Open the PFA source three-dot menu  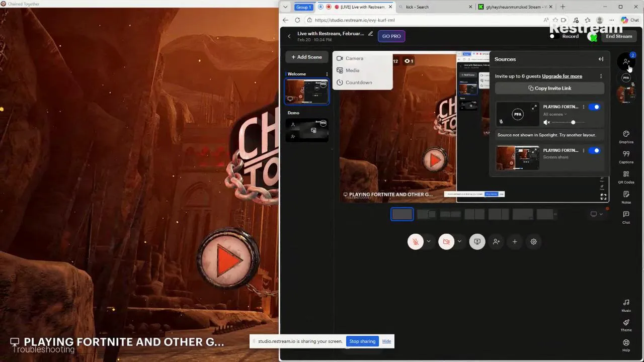coord(584,107)
